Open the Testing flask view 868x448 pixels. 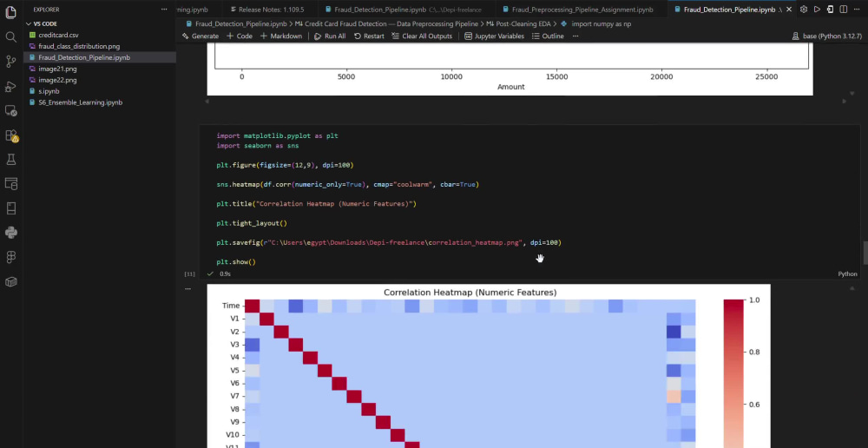(10, 160)
